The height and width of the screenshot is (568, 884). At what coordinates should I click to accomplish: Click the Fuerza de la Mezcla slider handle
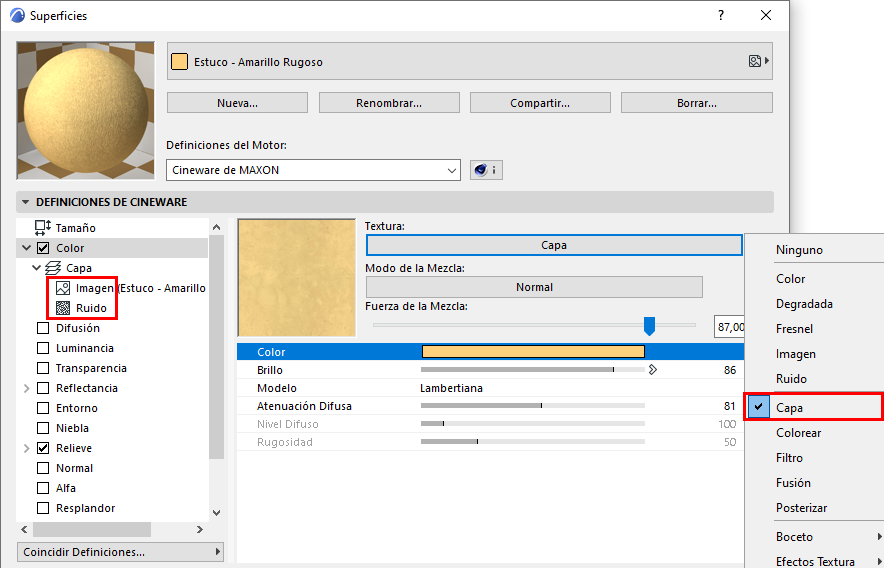(649, 325)
